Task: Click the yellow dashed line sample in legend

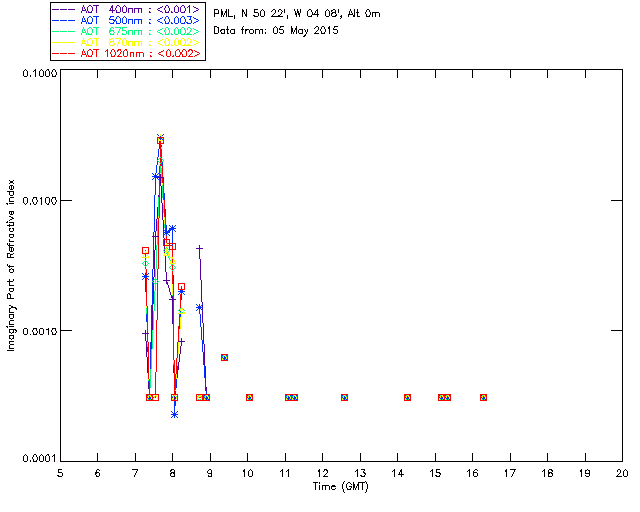Action: pos(64,42)
